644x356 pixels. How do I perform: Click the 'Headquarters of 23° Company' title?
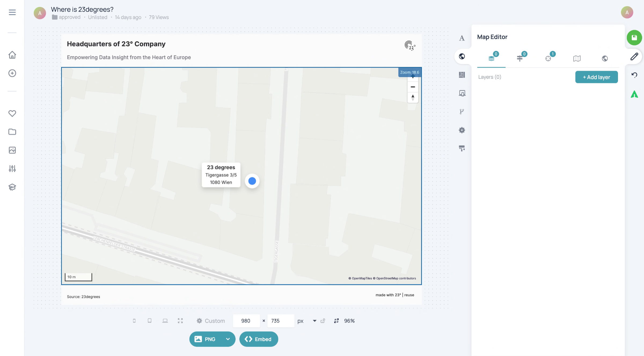[x=116, y=44]
